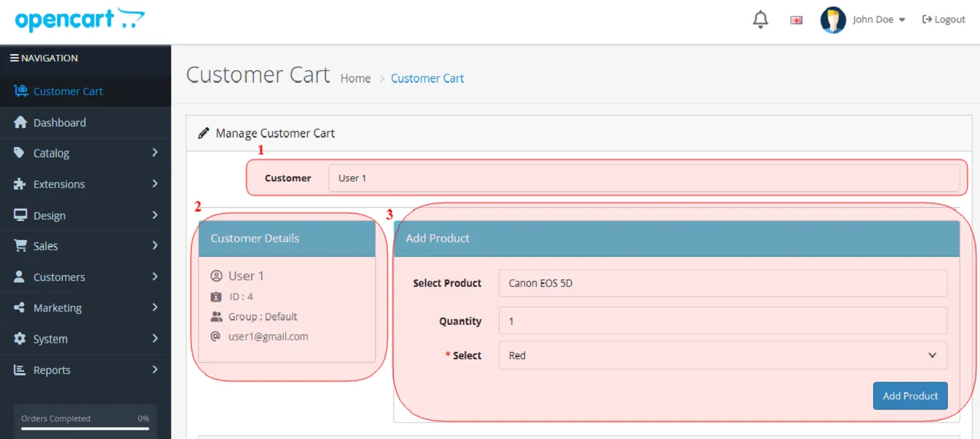Click the System gear icon
980x439 pixels.
click(20, 339)
